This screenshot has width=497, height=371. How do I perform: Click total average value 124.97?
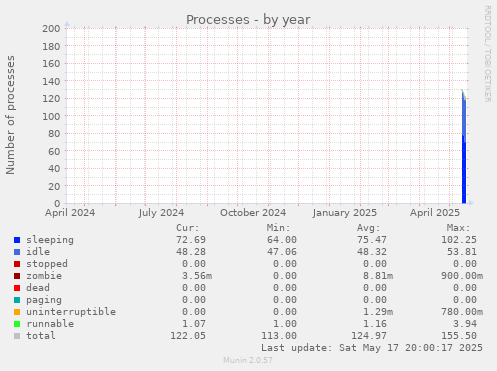tap(369, 336)
